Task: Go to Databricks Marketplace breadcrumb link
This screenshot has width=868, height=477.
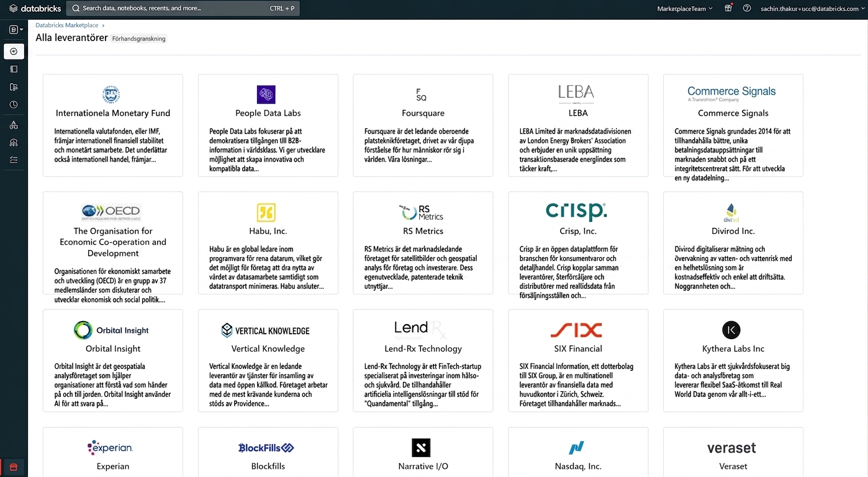Action: point(67,25)
